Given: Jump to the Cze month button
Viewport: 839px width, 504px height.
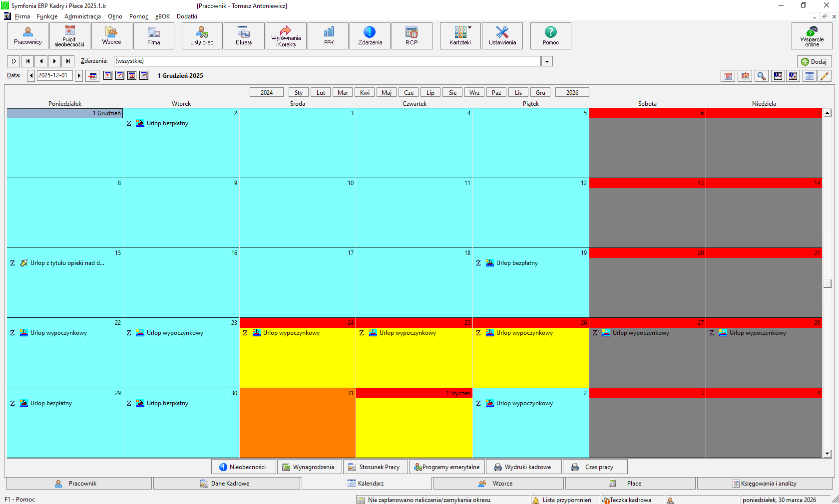Looking at the screenshot, I should click(409, 92).
